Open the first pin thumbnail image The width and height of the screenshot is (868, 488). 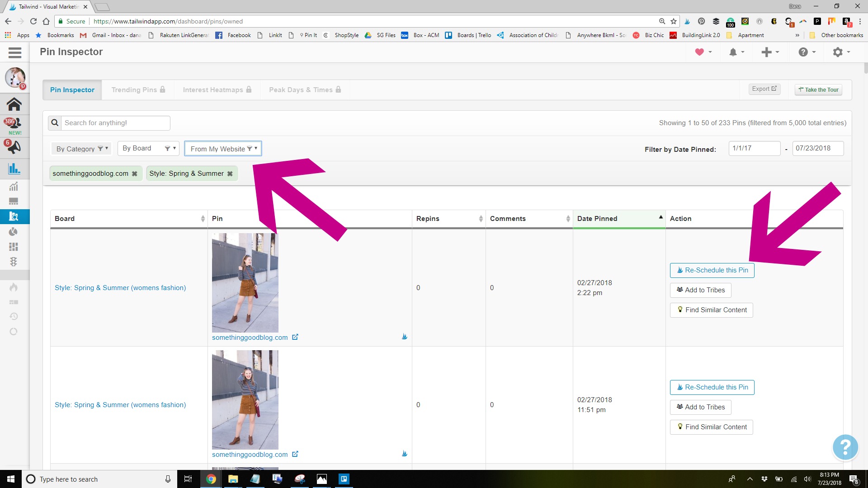(x=245, y=283)
